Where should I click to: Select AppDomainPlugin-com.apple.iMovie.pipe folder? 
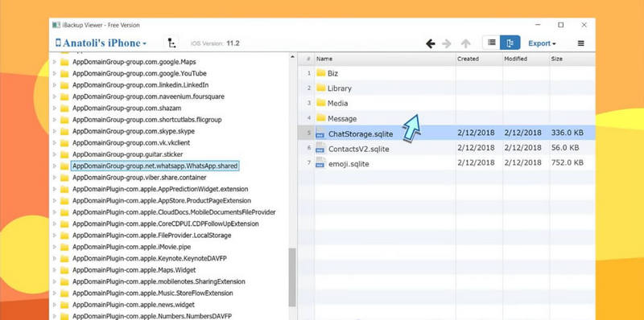[x=131, y=247]
